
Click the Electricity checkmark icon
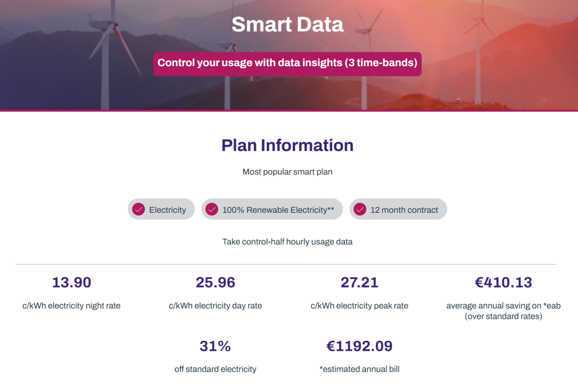(139, 210)
